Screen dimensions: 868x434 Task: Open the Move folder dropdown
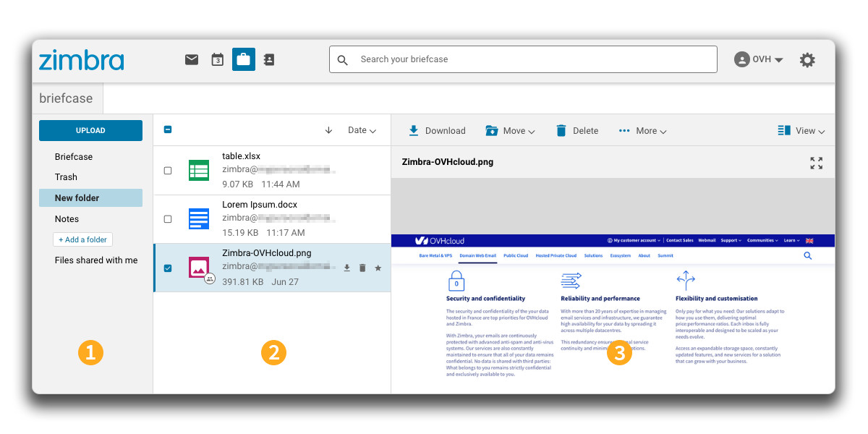[511, 130]
